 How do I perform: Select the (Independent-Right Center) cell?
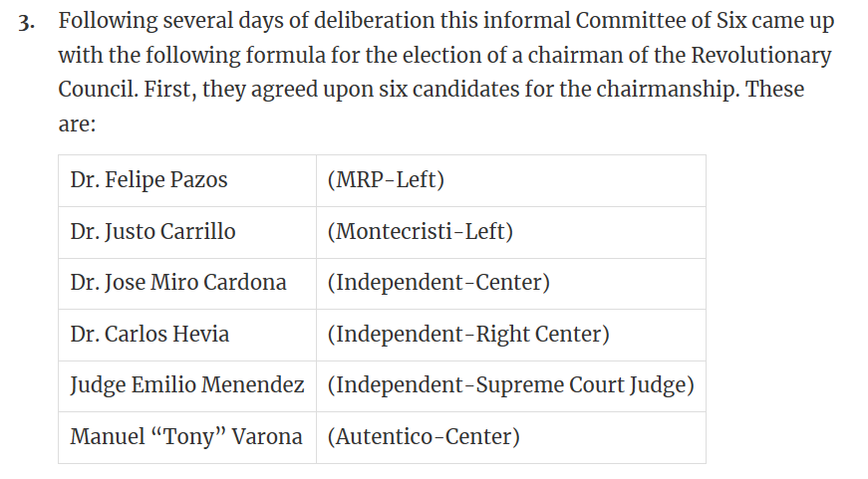point(468,335)
